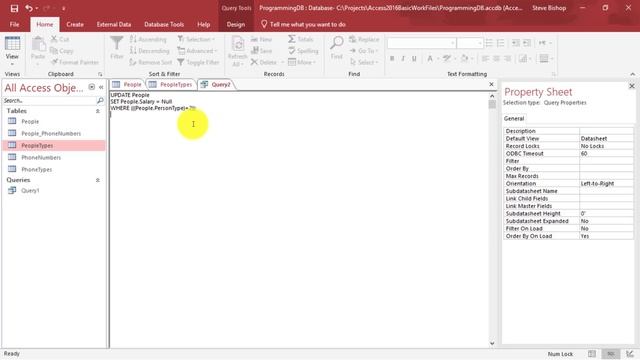Click New record in Records group
Viewport: 640px width, 360px height.
[x=261, y=39]
